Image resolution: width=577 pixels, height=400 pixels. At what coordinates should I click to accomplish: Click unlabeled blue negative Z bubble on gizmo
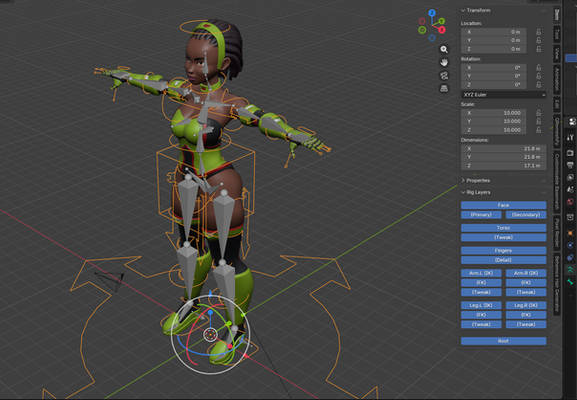(432, 38)
